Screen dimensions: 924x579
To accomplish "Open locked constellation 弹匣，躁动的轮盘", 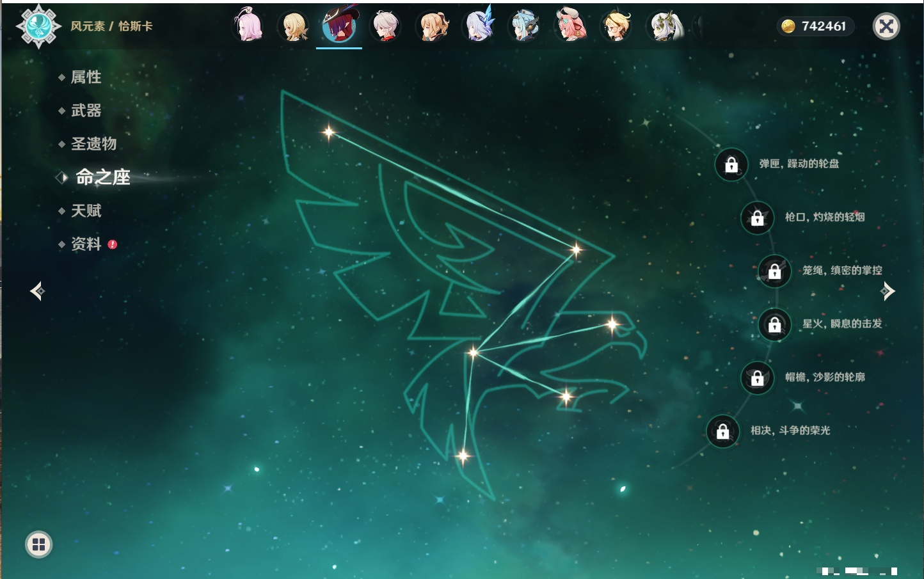I will 731,164.
